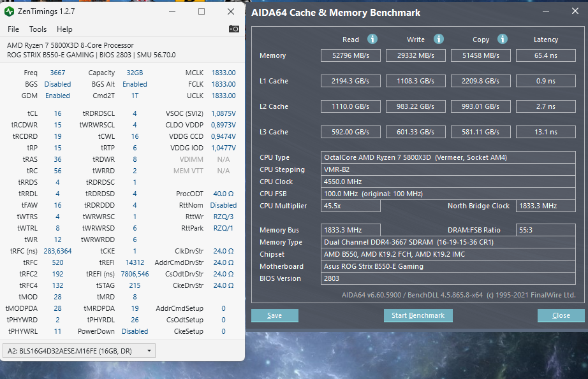
Task: Click the ProcODT value 40.0 Ω
Action: click(x=223, y=194)
